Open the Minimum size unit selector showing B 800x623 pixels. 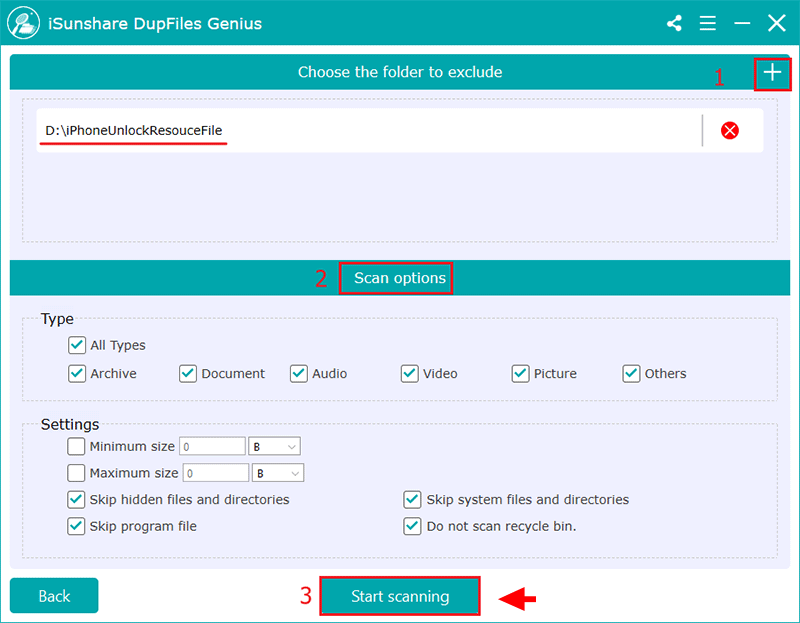(x=274, y=446)
